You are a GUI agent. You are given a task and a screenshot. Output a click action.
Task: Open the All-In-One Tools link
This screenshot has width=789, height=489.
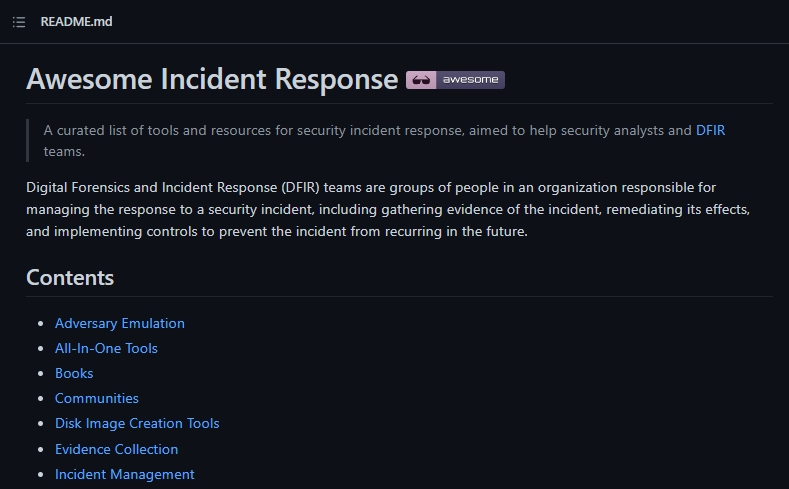pyautogui.click(x=106, y=348)
